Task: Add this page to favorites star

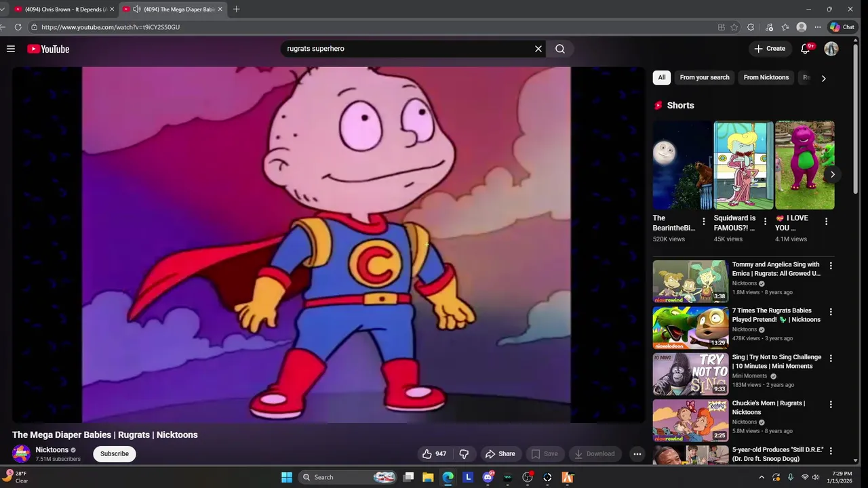Action: coord(734,27)
